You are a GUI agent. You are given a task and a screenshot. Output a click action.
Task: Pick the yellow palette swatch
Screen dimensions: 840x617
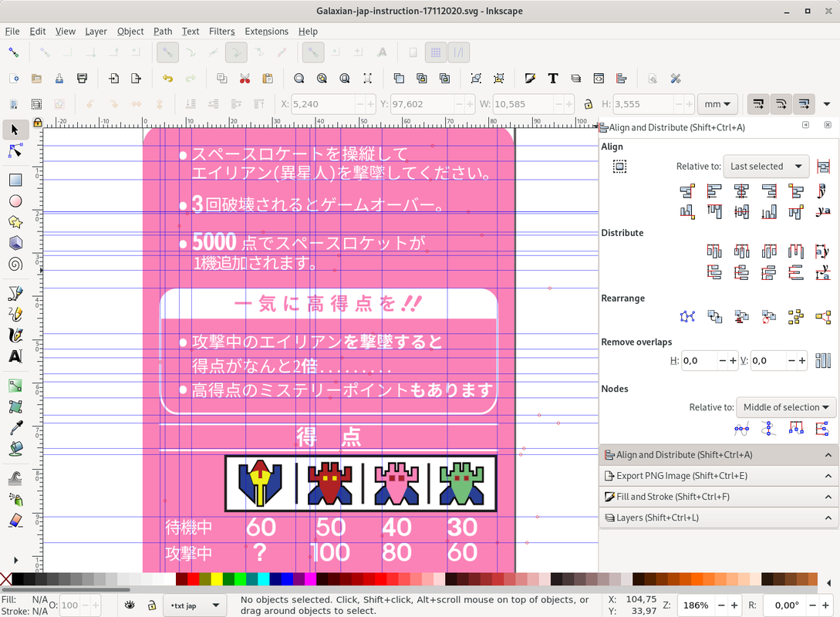pyautogui.click(x=216, y=579)
